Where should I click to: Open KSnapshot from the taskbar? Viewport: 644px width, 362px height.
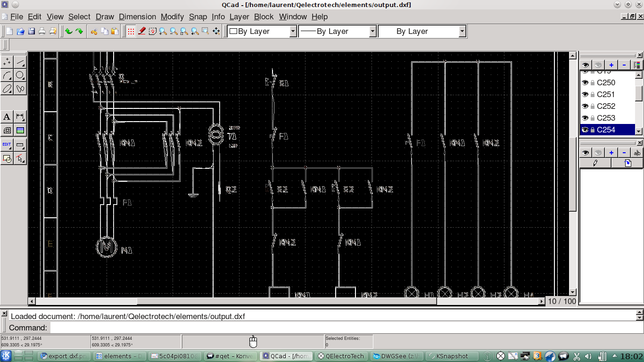coord(451,356)
